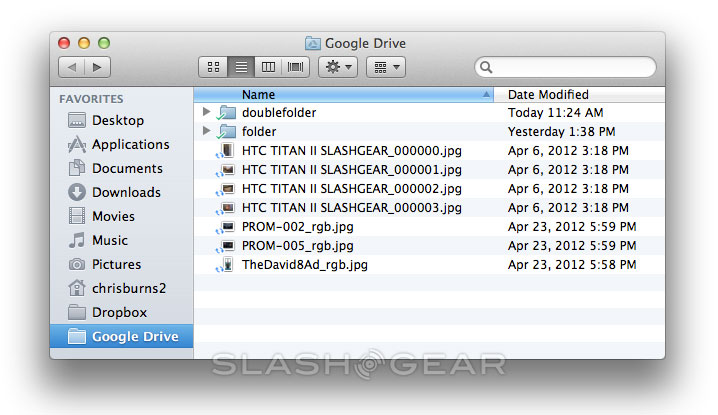Screen dimensions: 718x415
Task: Switch to icon view
Action: [x=213, y=67]
